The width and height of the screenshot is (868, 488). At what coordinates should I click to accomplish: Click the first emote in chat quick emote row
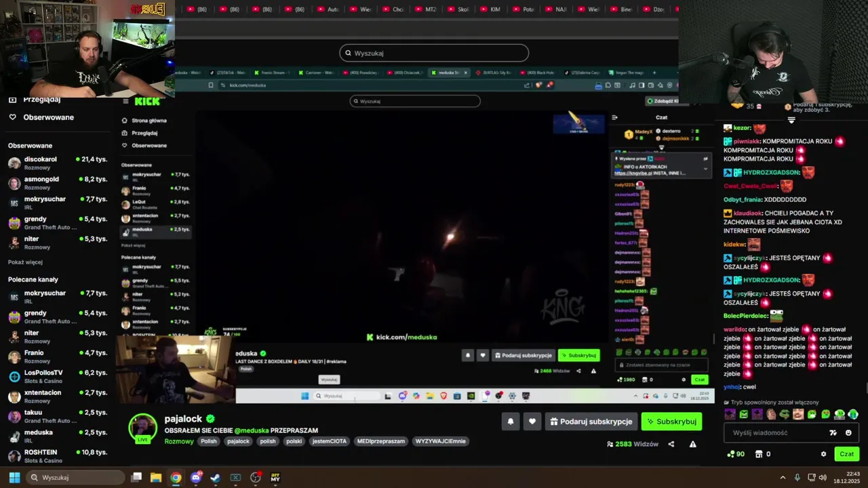[x=730, y=414]
